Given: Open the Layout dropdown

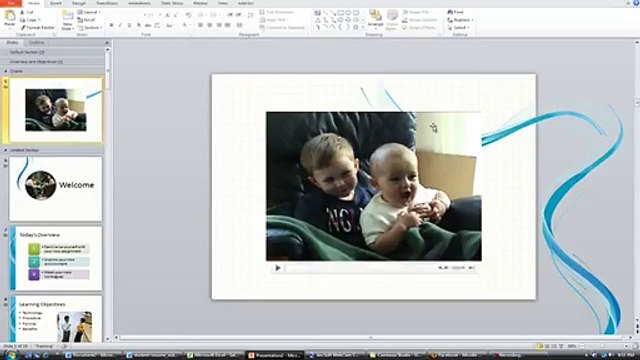Looking at the screenshot, I should [x=89, y=12].
